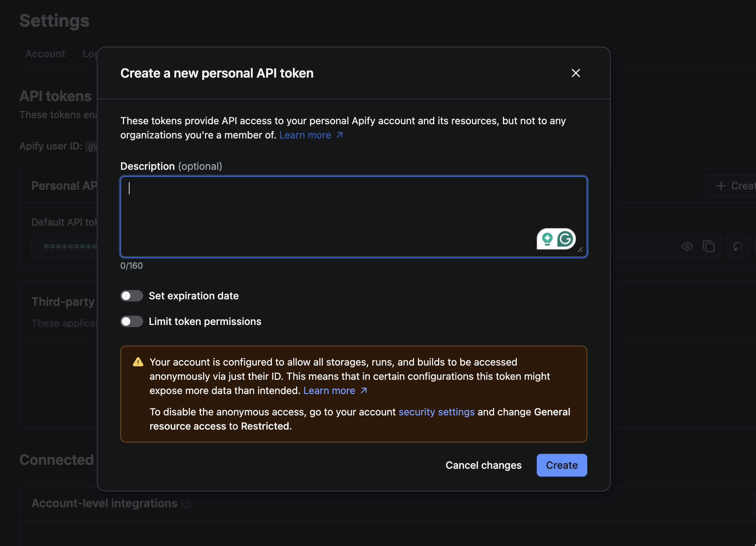This screenshot has height=546, width=756.
Task: Turn on Limit token permissions
Action: point(132,321)
